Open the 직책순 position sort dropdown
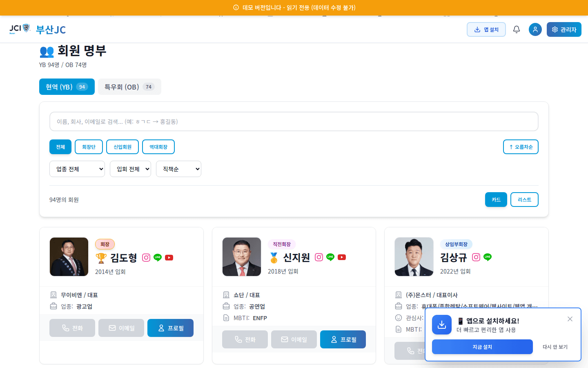The width and height of the screenshot is (588, 368). click(178, 168)
